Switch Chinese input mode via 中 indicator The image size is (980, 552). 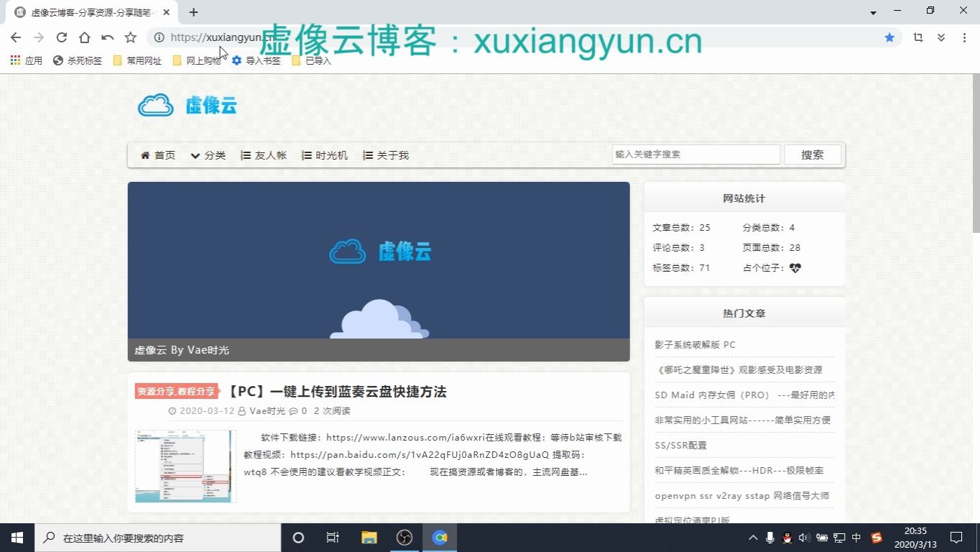click(x=855, y=538)
